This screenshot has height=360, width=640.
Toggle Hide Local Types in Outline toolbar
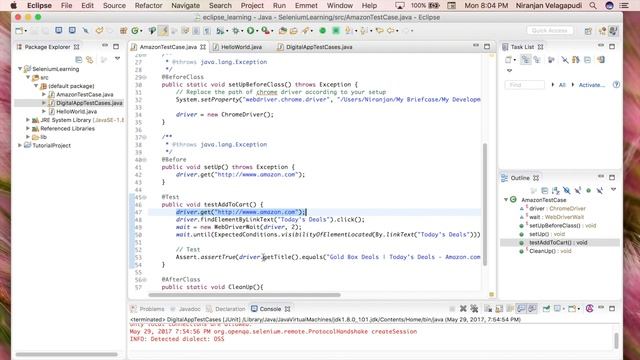coord(600,191)
